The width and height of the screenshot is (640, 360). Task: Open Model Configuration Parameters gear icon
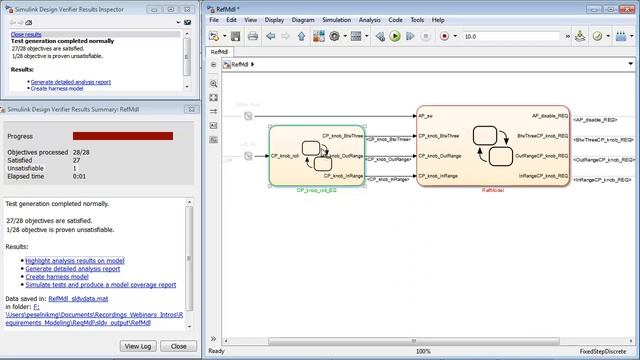click(x=334, y=36)
